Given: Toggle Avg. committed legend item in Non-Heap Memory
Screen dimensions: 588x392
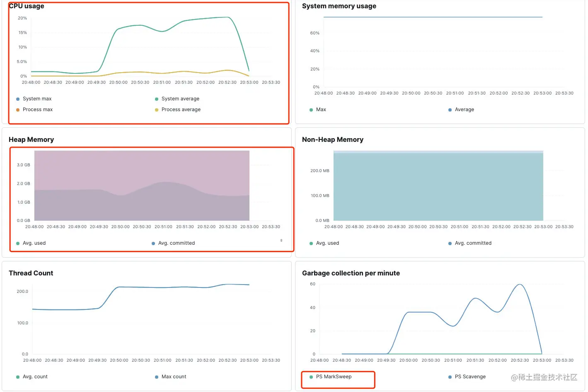Looking at the screenshot, I should (470, 243).
